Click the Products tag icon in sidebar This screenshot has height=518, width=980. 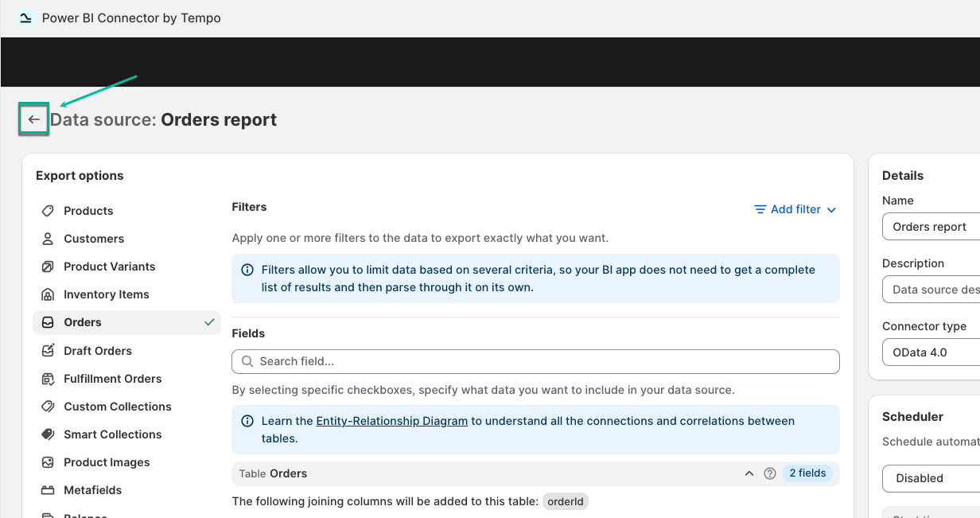48,211
